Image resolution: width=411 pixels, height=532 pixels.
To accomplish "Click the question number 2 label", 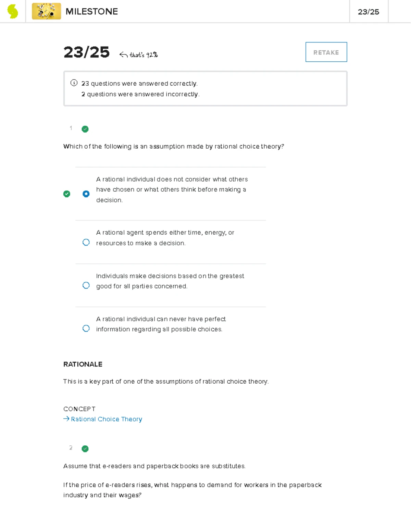I will pos(71,448).
